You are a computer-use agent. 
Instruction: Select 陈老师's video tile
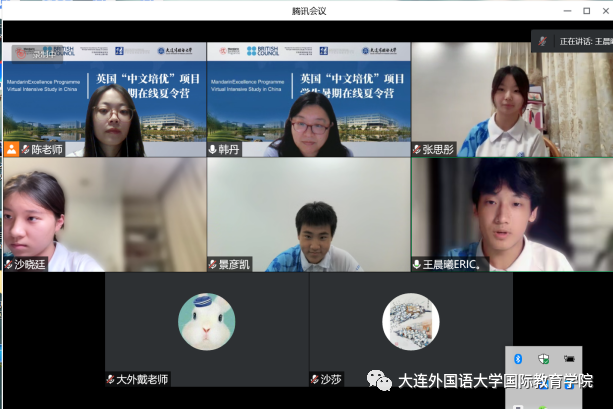tap(102, 100)
